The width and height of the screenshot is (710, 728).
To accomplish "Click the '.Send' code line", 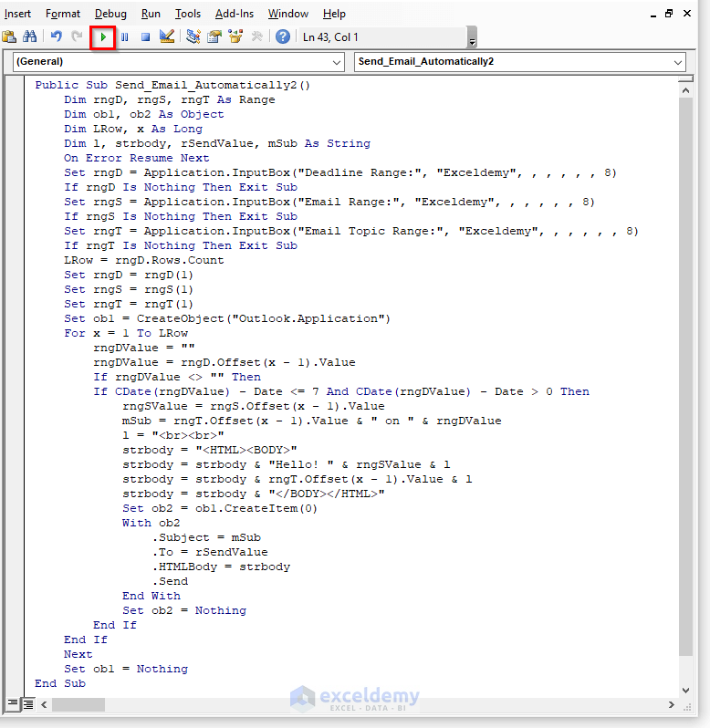I will (x=170, y=581).
